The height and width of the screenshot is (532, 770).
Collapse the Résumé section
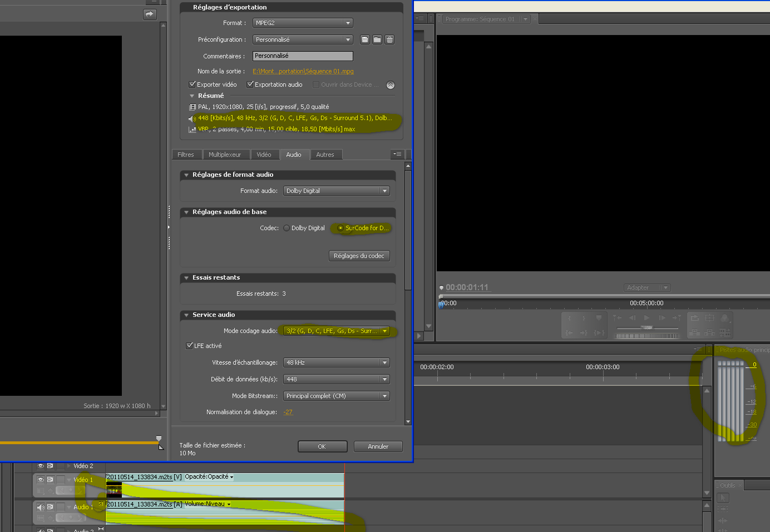coord(192,96)
